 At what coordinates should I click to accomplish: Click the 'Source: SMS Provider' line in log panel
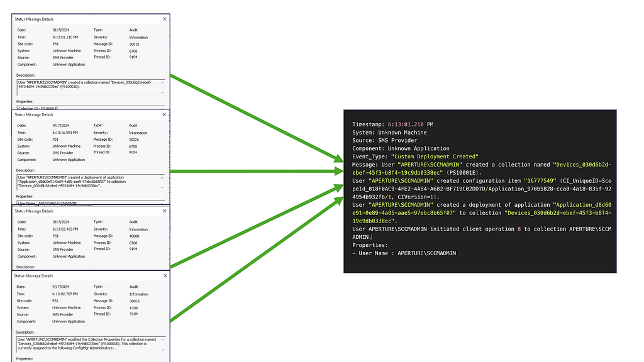point(384,140)
